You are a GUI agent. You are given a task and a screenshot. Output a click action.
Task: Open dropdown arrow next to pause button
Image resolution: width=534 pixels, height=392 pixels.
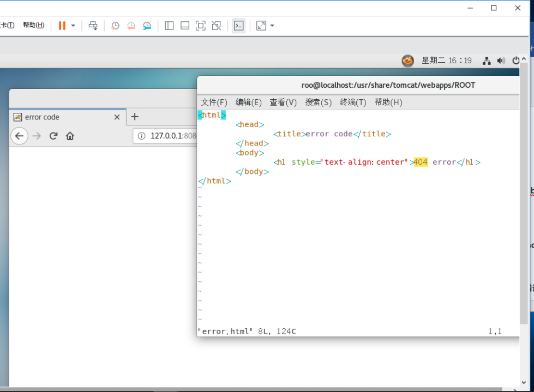click(x=73, y=26)
